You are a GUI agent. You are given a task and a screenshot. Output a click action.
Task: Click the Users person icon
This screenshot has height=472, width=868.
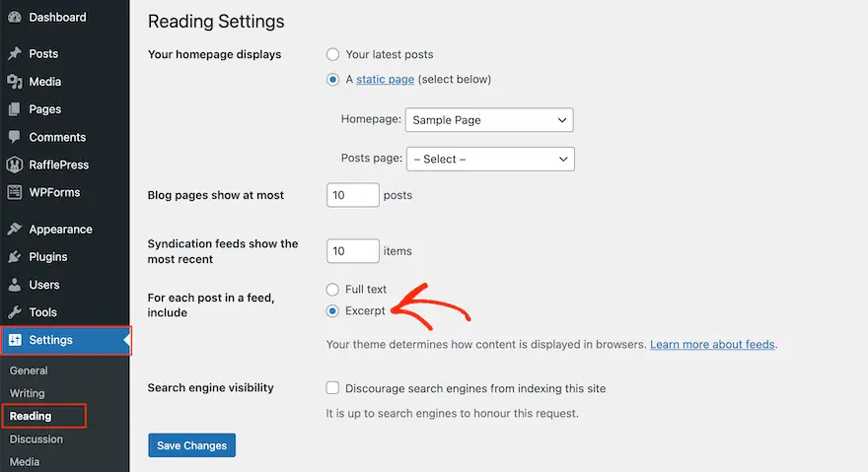pos(15,285)
